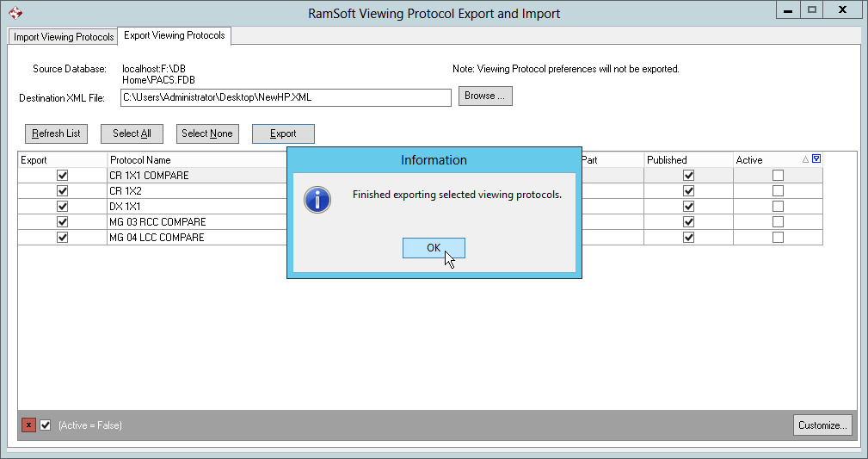Click the Browse button
The image size is (868, 459).
coord(485,96)
